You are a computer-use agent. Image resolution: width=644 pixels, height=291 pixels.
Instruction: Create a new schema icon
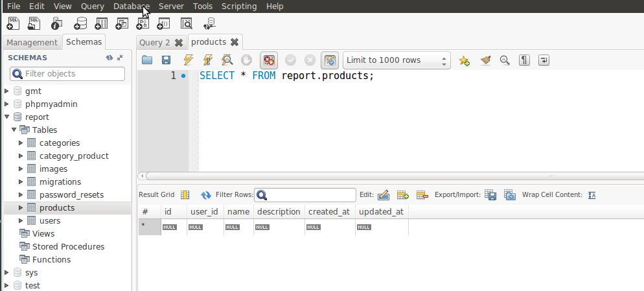coord(80,23)
